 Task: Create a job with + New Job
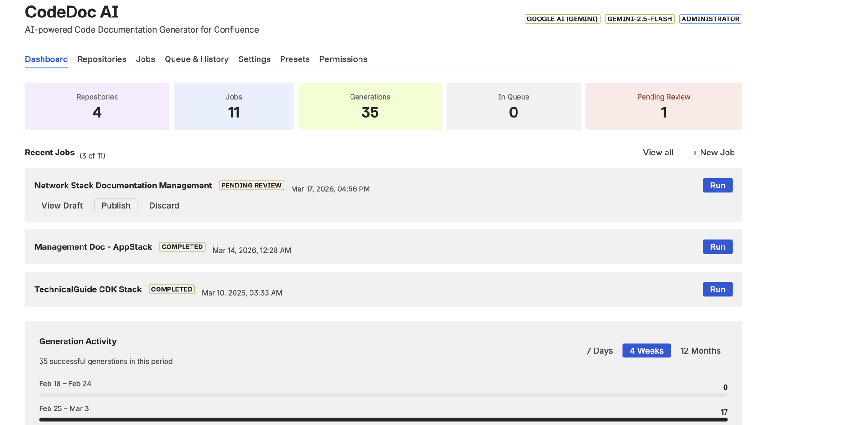pyautogui.click(x=713, y=152)
